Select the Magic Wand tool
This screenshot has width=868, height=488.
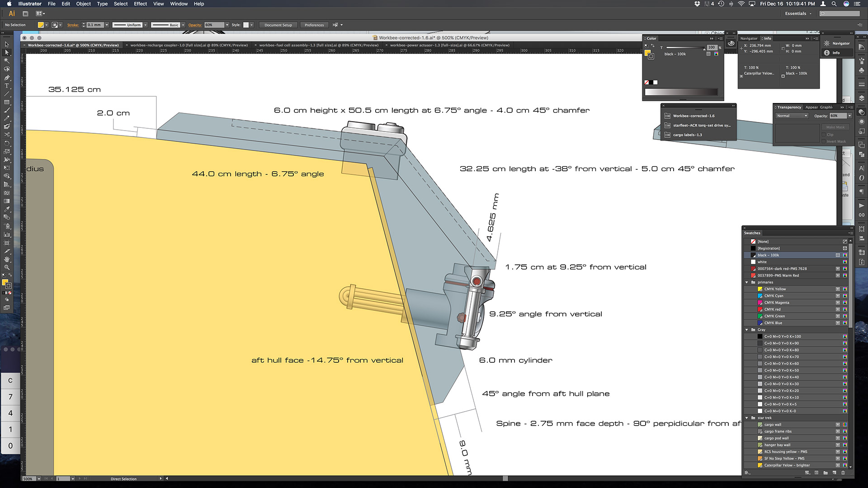tap(7, 61)
